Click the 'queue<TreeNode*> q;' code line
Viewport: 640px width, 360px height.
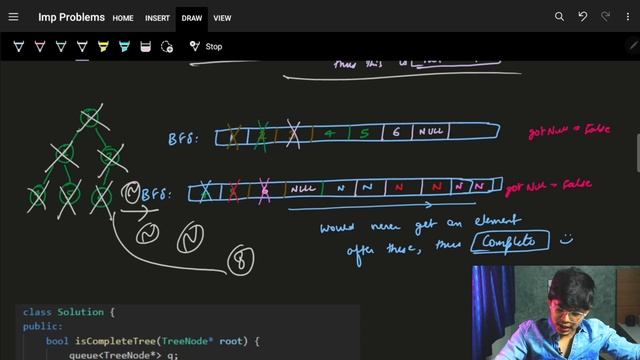[124, 355]
